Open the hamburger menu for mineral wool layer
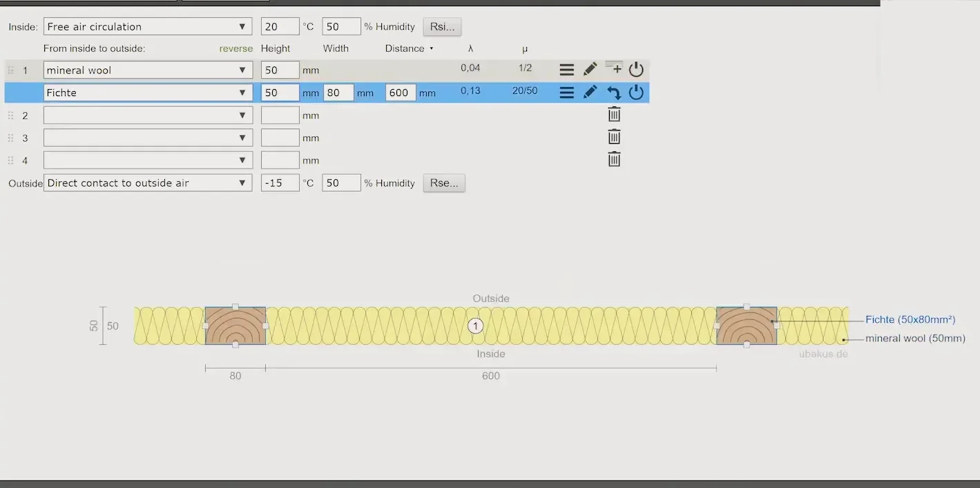This screenshot has height=488, width=980. (566, 70)
